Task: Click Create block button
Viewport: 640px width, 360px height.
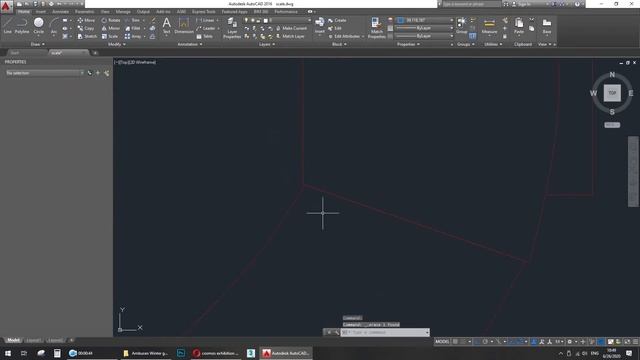Action: coord(337,20)
